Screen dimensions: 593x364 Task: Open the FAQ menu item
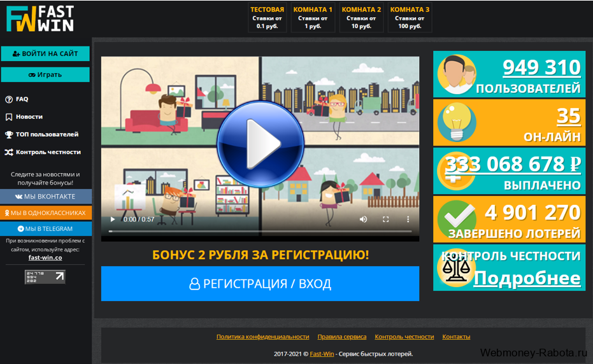coord(22,99)
